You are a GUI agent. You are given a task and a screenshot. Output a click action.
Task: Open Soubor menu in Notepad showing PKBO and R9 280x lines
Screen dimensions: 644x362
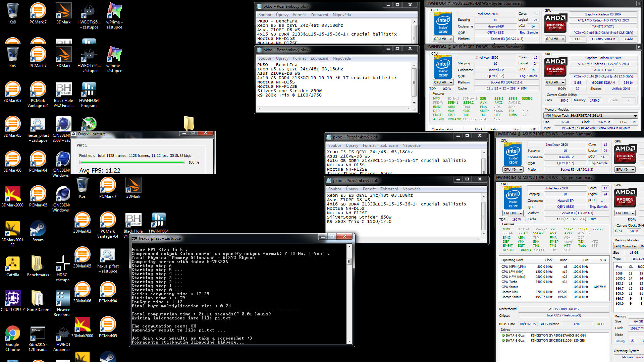point(265,58)
